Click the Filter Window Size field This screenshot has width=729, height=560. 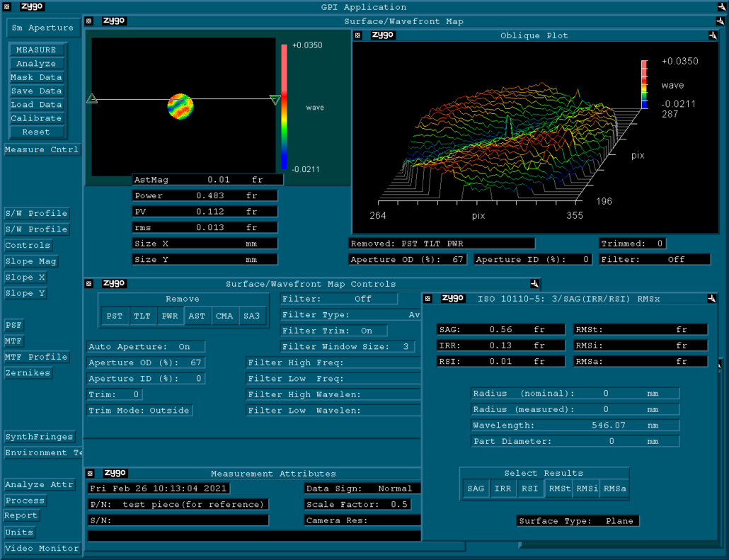(x=348, y=346)
